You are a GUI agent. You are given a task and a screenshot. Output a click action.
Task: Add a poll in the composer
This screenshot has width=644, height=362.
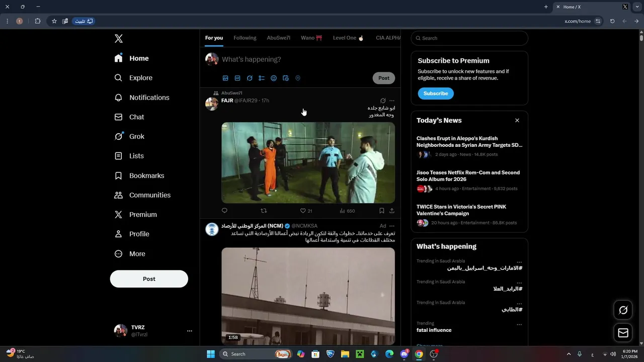point(262,78)
